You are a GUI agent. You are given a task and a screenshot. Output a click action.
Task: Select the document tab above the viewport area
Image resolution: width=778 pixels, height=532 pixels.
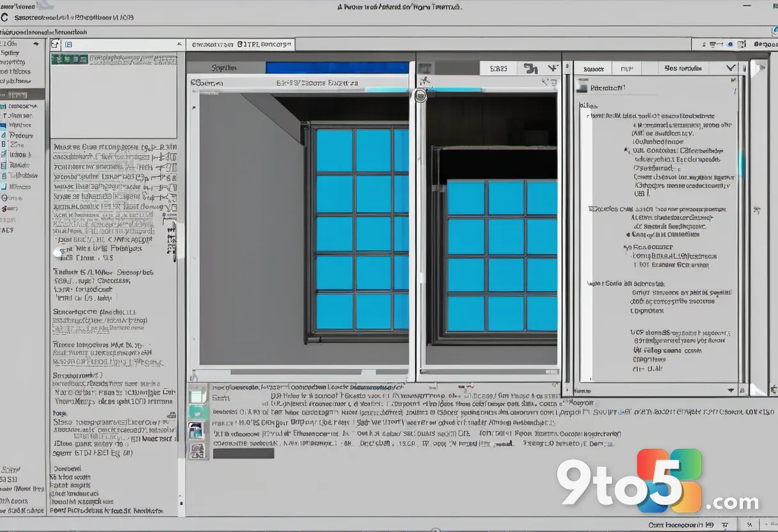pos(241,45)
